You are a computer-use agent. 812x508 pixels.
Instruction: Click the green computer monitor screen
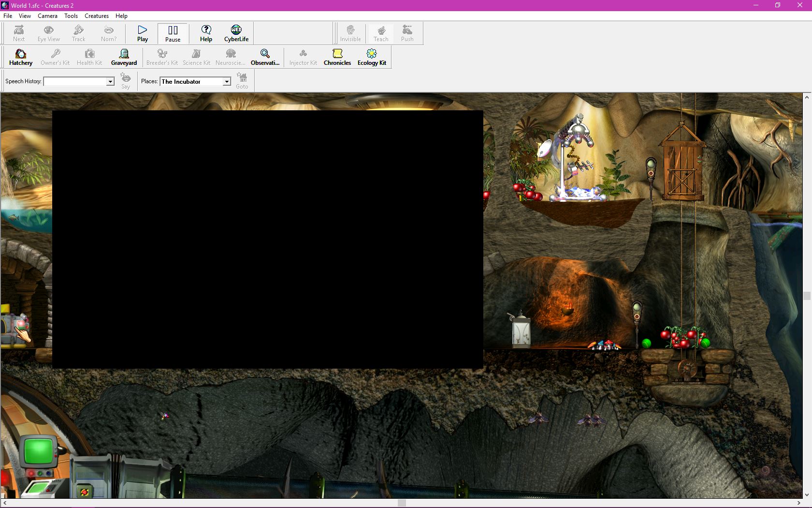click(38, 451)
